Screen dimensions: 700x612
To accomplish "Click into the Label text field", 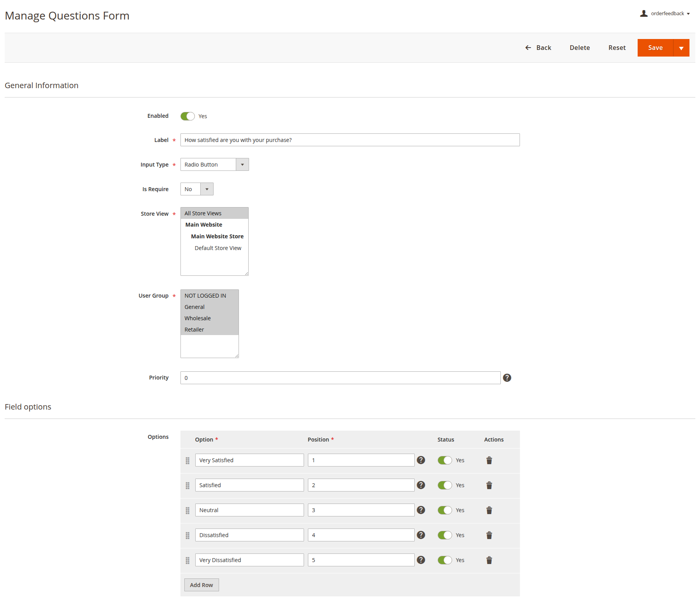I will (350, 140).
